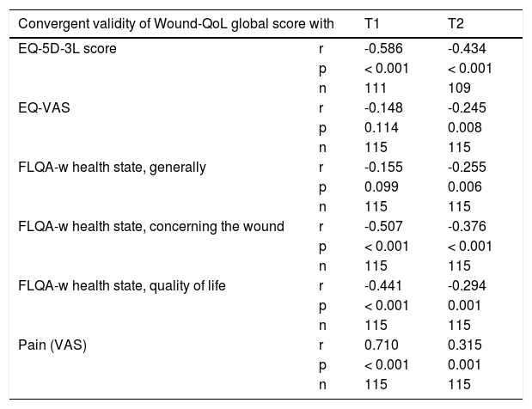Click 'FLQA-w health state, generally' label
Viewport: 532px width, 409px height.
[x=112, y=167]
